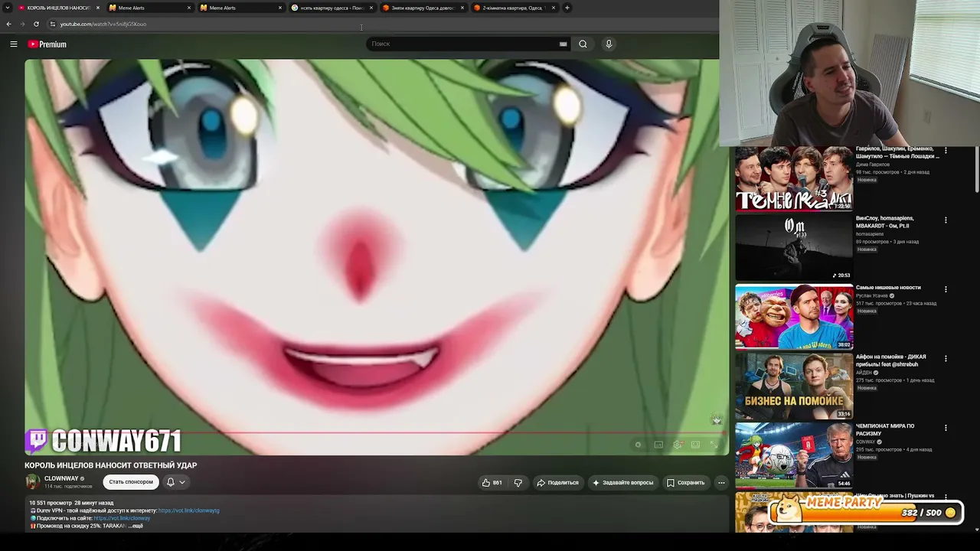Screen dimensions: 980x551
Task: Open options for Тёмные Лошадки video
Action: click(x=946, y=151)
